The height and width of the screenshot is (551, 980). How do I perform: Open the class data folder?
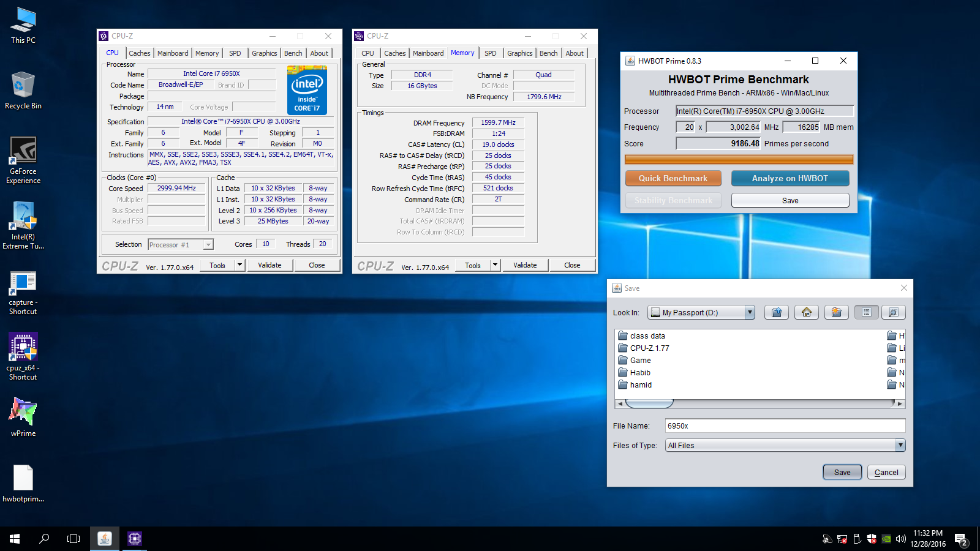[x=641, y=335]
